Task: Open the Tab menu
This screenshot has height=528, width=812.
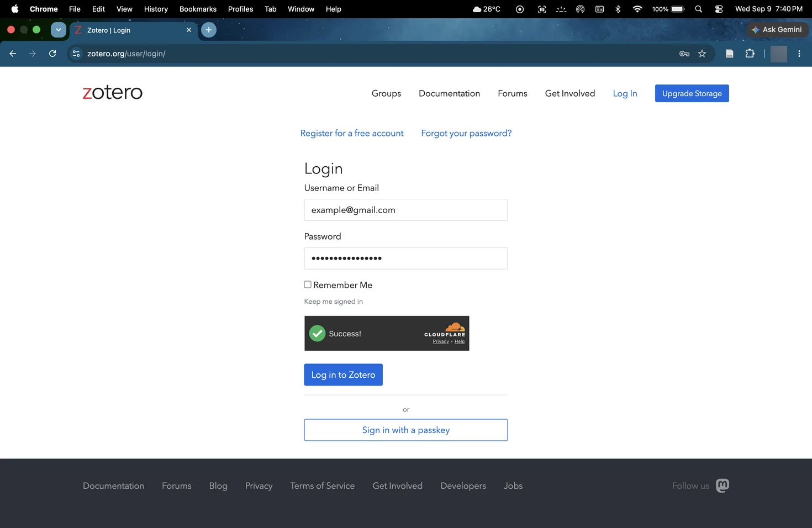Action: click(270, 9)
